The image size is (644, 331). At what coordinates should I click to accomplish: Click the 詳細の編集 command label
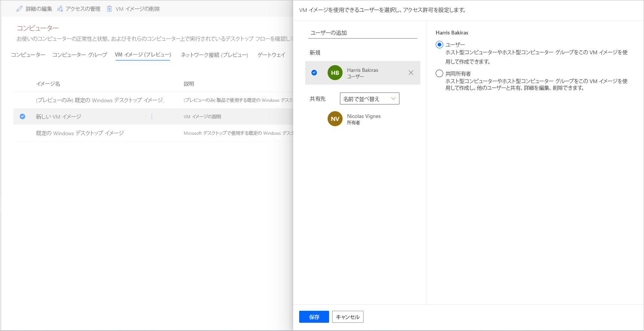[x=39, y=9]
